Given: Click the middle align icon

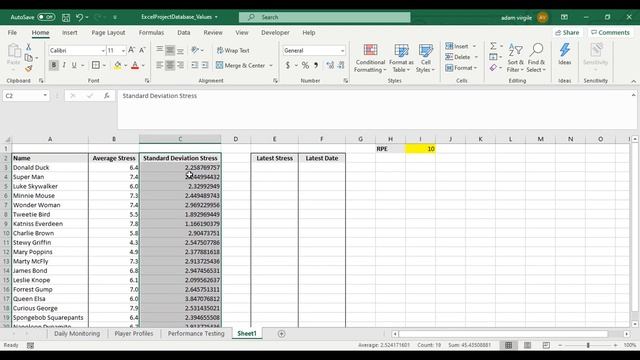Looking at the screenshot, I should [170, 50].
